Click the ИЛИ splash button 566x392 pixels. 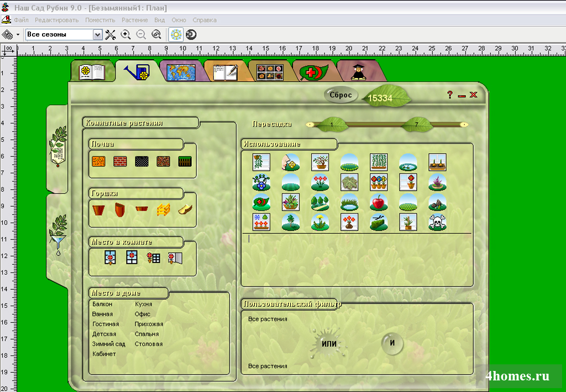click(x=329, y=344)
